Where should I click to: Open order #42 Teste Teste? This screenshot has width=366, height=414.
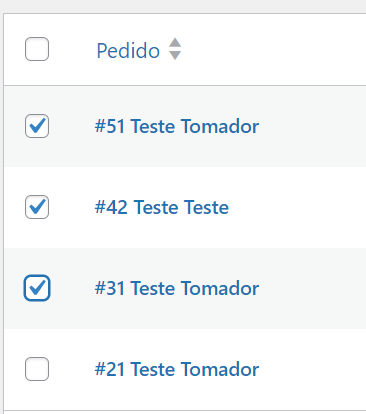162,207
